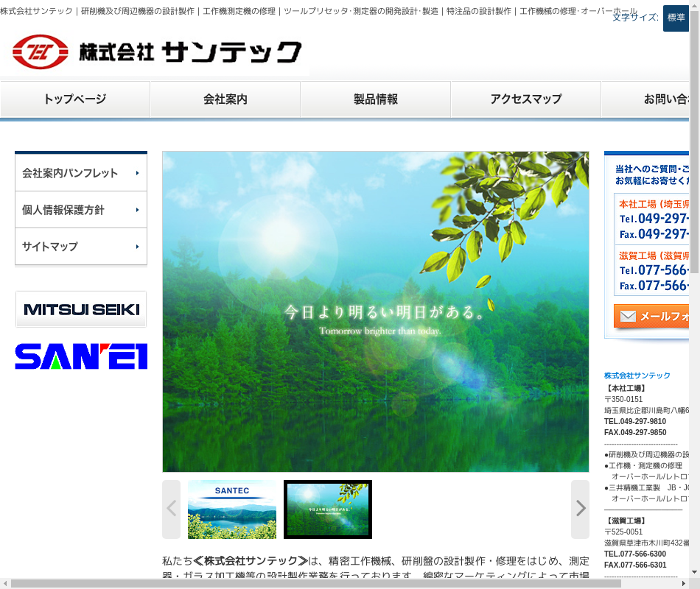This screenshot has height=589, width=700.
Task: Click the 株式会社サンテック blue sidebar link
Action: coord(637,375)
